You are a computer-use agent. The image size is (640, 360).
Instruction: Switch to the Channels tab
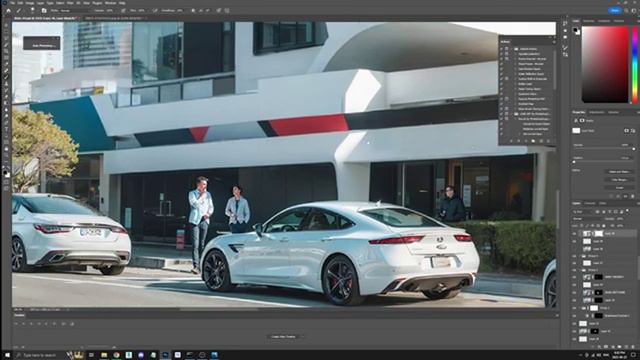click(x=590, y=203)
